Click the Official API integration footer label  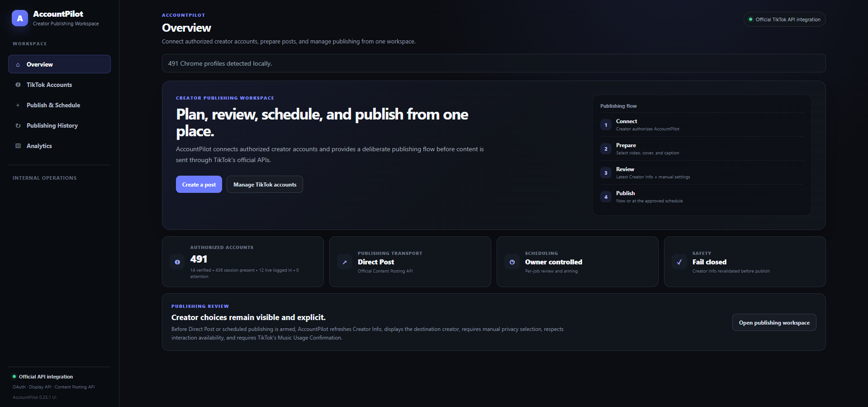(x=46, y=377)
